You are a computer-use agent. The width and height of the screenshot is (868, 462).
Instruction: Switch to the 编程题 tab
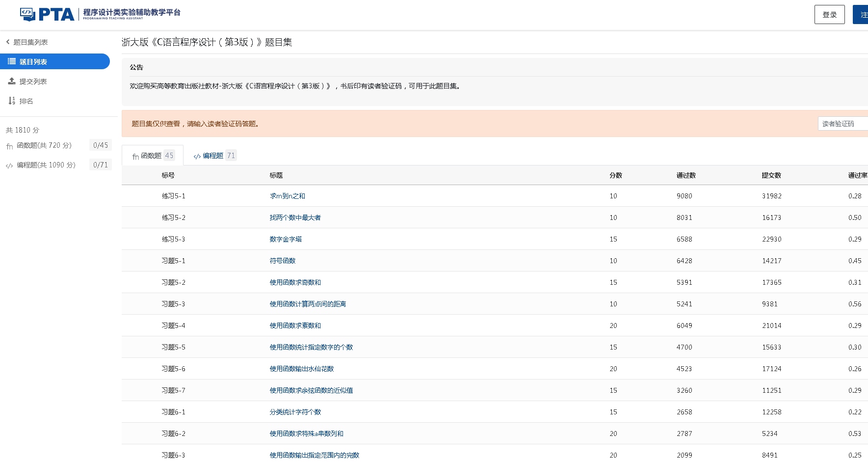pos(214,155)
